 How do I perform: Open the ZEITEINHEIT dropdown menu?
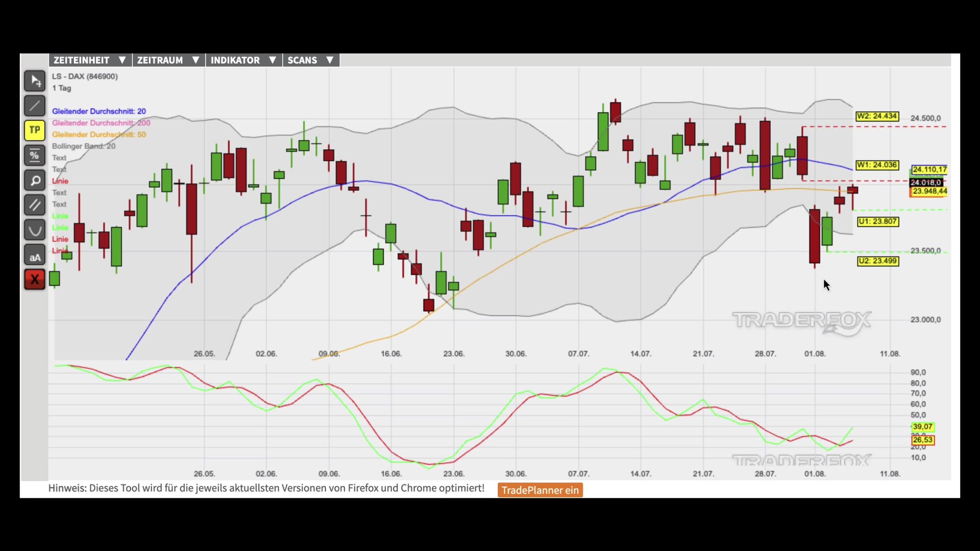[90, 60]
